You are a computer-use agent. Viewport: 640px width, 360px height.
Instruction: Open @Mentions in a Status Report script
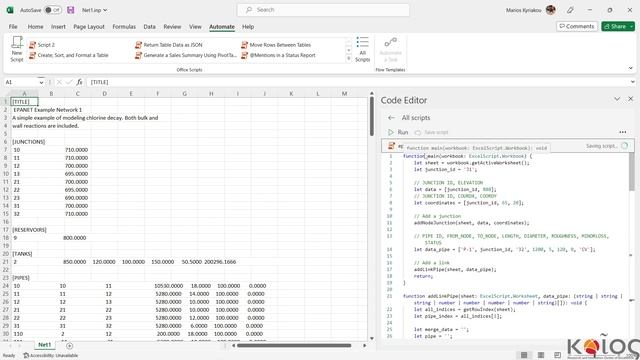(278, 55)
